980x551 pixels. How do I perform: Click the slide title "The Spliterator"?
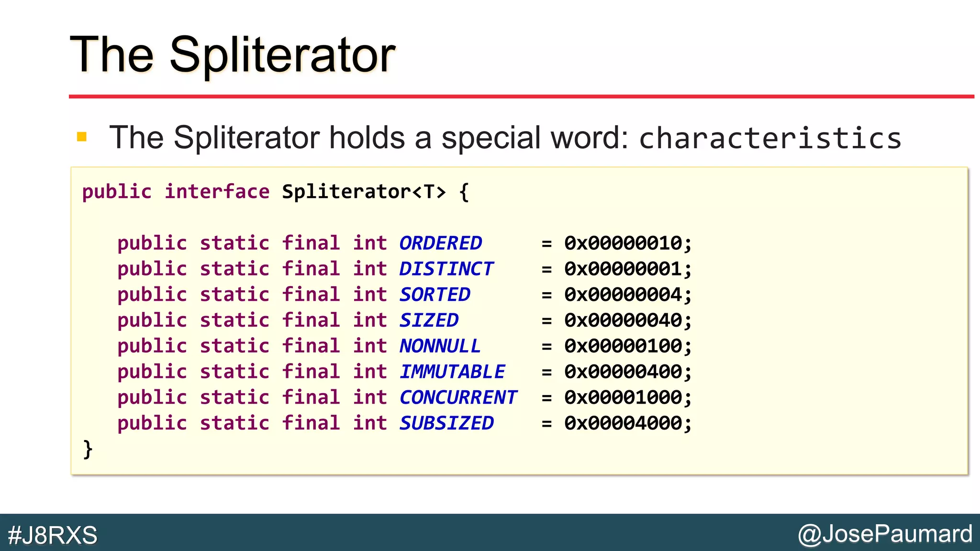pos(233,55)
